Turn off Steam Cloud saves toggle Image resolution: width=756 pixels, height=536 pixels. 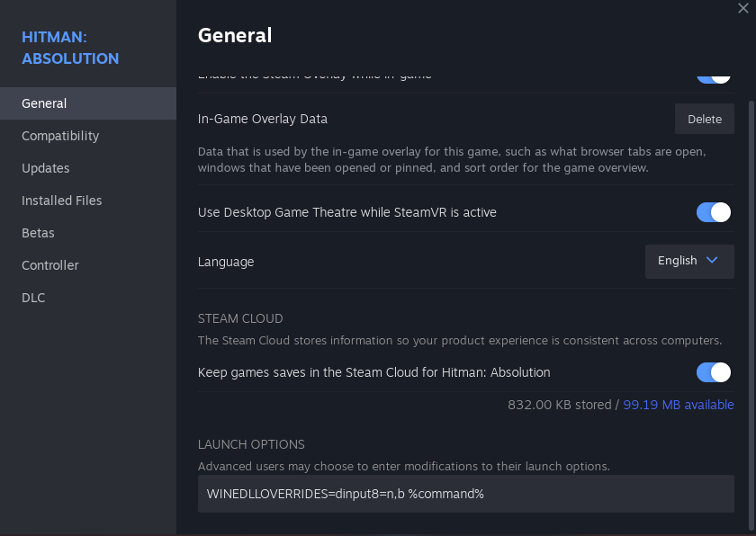[714, 372]
